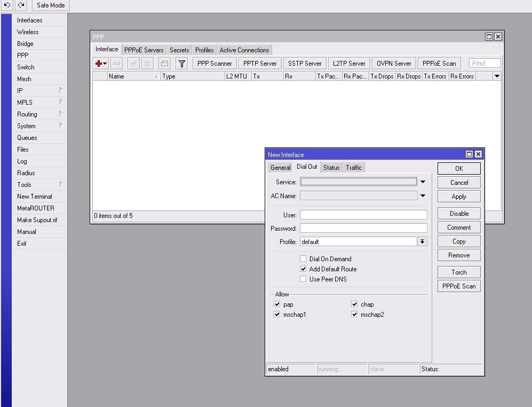Close the New Interface dialog
Screen dimensions: 532x407
pos(479,154)
